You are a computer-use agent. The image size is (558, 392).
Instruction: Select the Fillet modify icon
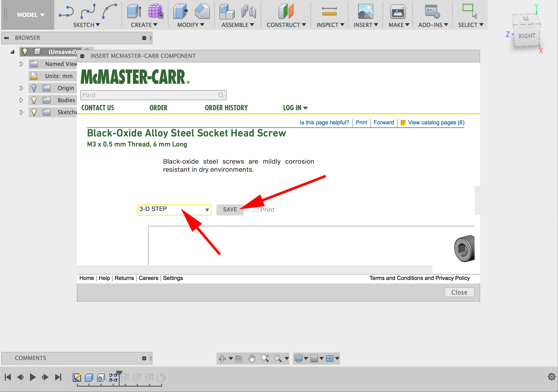pos(202,11)
